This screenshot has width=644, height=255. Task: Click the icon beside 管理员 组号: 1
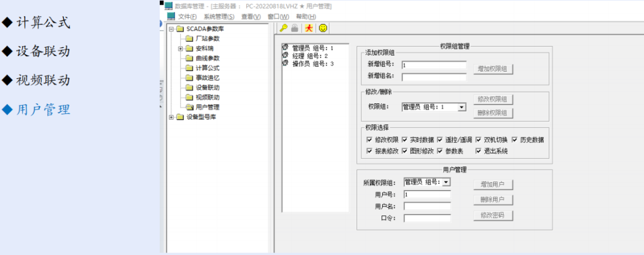[285, 48]
